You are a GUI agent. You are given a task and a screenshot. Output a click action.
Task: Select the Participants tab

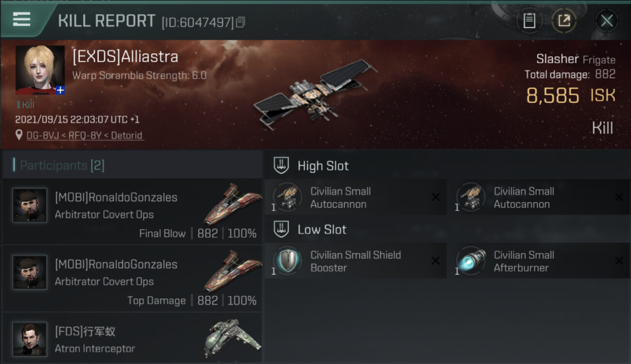(62, 165)
